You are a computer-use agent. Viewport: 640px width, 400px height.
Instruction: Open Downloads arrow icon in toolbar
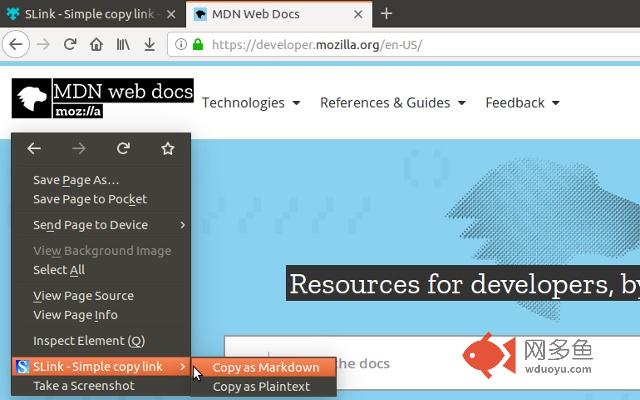coord(150,44)
